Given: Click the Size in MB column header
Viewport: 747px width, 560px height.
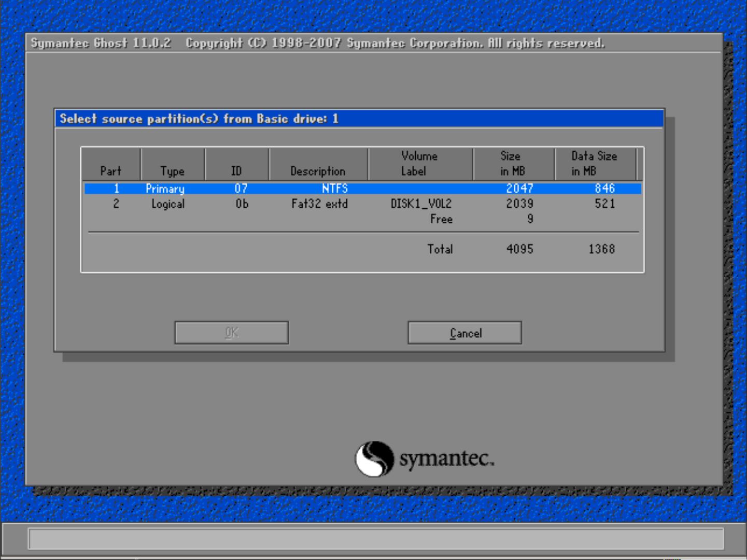Looking at the screenshot, I should tap(513, 164).
